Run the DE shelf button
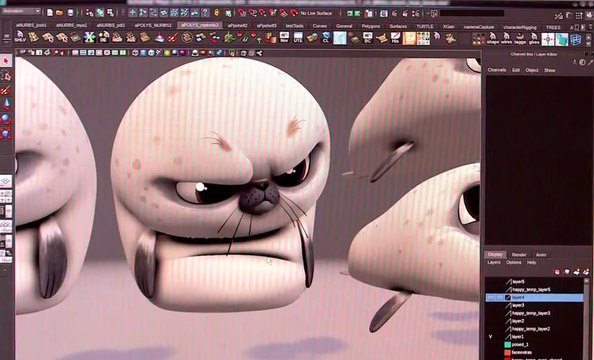Image resolution: width=594 pixels, height=360 pixels. [103, 37]
